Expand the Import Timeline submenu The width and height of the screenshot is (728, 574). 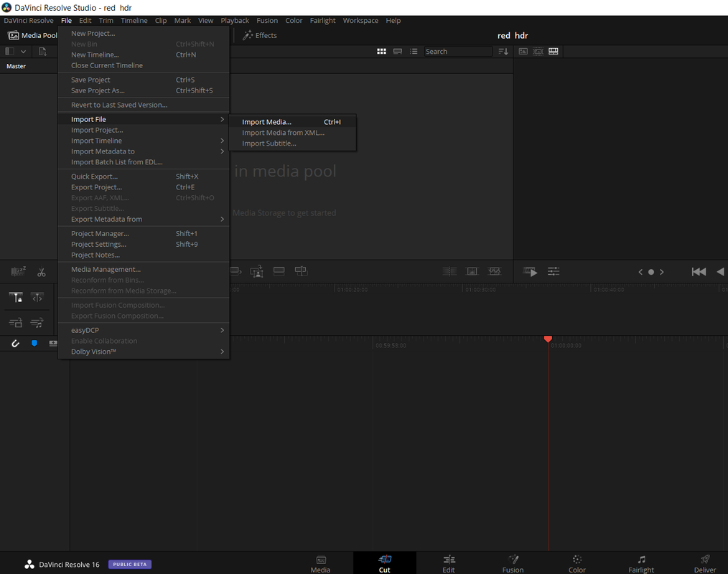point(144,141)
